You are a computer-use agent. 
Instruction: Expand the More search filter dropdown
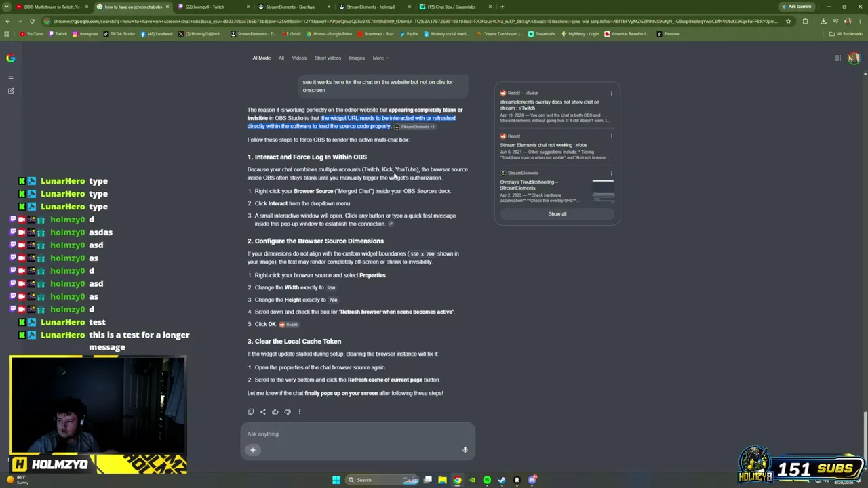pos(380,58)
